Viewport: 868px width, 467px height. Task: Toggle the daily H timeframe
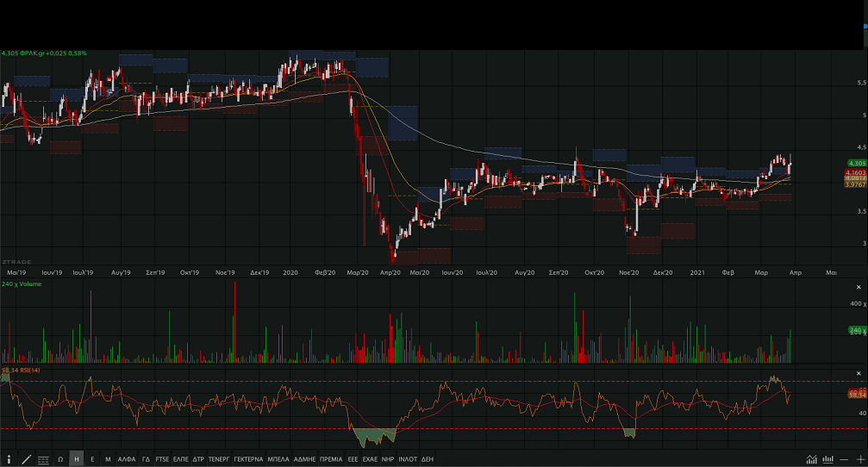pyautogui.click(x=77, y=459)
